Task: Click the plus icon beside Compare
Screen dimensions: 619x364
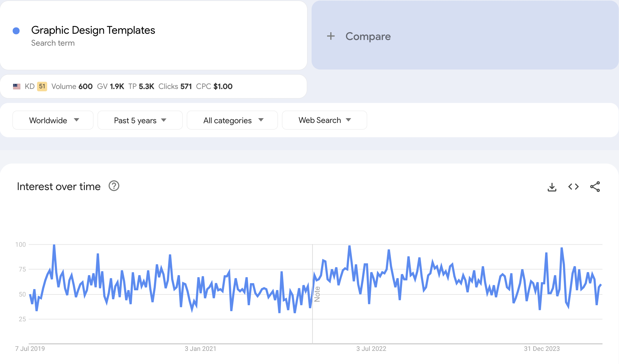Action: pos(331,36)
